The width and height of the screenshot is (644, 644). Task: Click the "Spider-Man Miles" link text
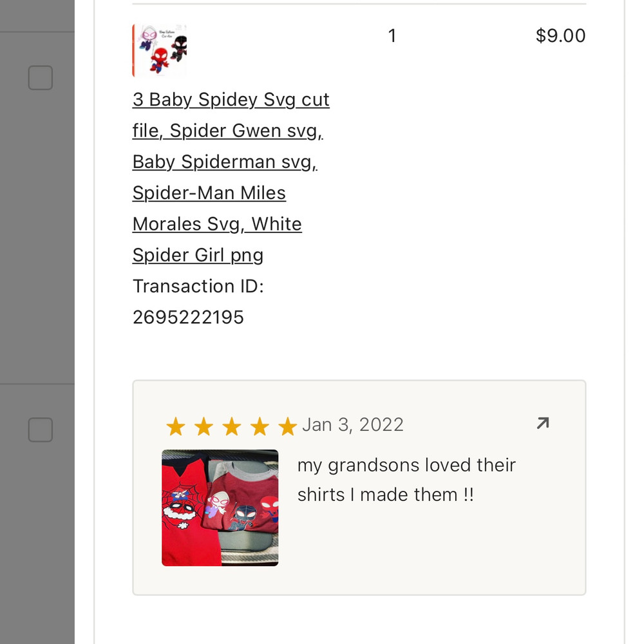pos(209,193)
